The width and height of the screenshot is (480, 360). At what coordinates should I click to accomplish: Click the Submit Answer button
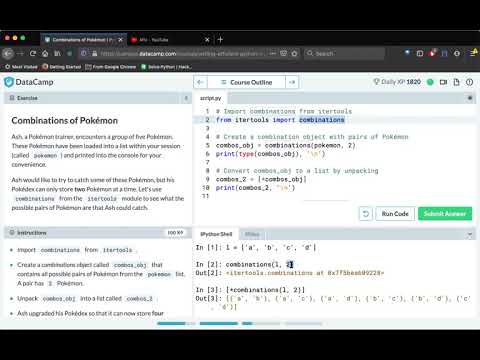coord(445,214)
